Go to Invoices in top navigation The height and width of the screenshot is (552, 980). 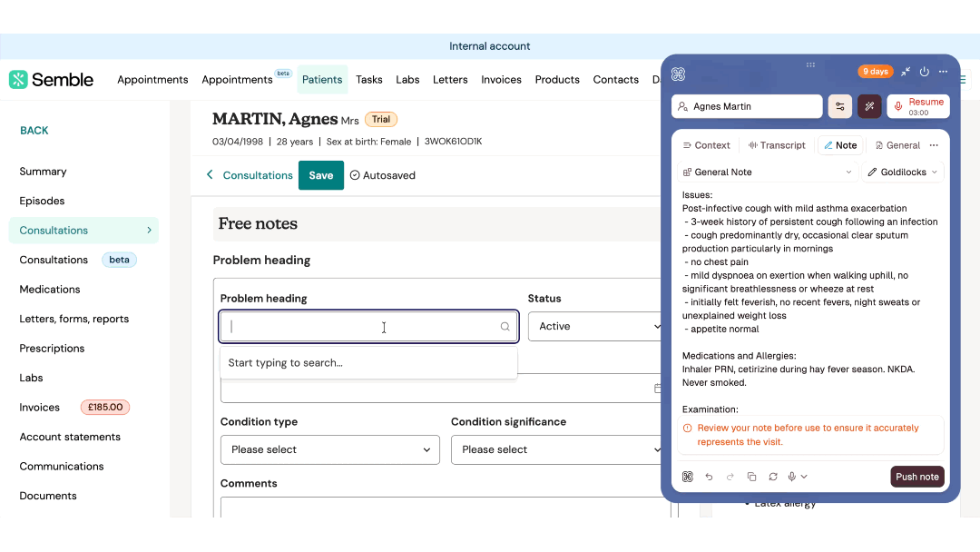pos(501,79)
